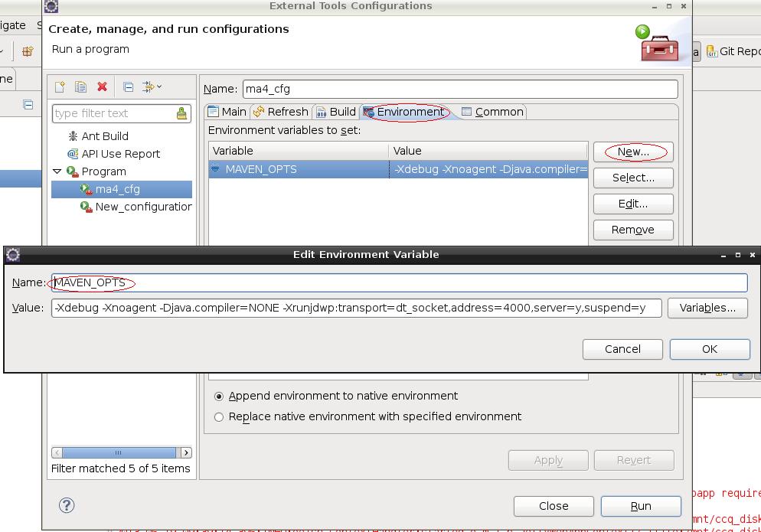Screen dimensions: 761x532
Task: Click the help question mark icon
Action: pyautogui.click(x=67, y=505)
